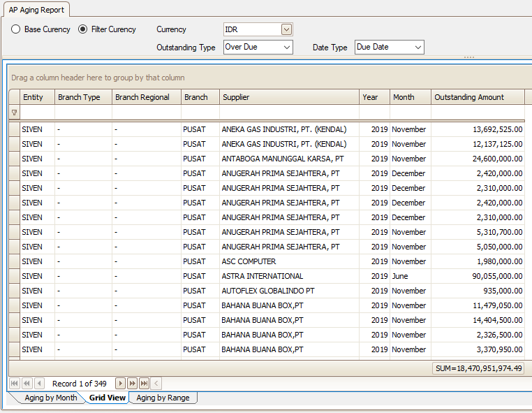The image size is (532, 413).
Task: Click the Supplier filter row cell
Action: tap(290, 113)
